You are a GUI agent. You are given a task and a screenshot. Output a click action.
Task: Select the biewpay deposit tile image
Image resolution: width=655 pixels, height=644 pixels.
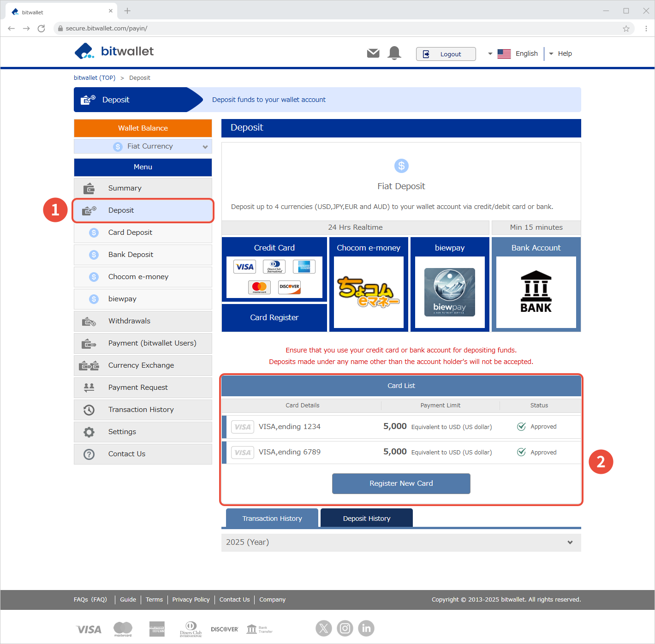click(450, 292)
